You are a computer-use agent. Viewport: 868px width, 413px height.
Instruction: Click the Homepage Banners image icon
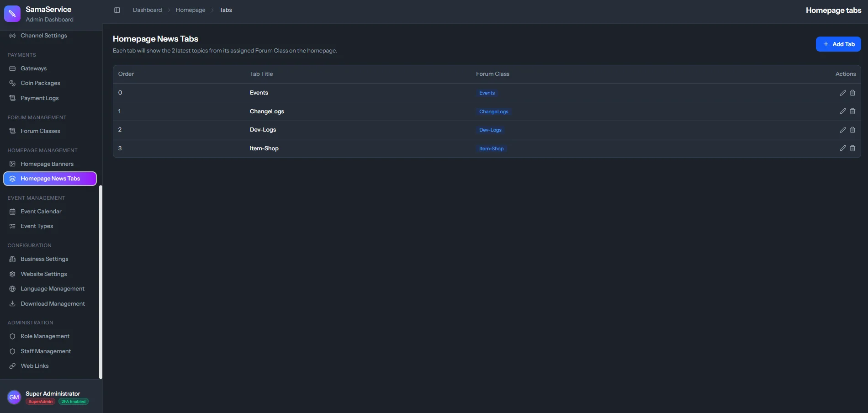tap(12, 164)
